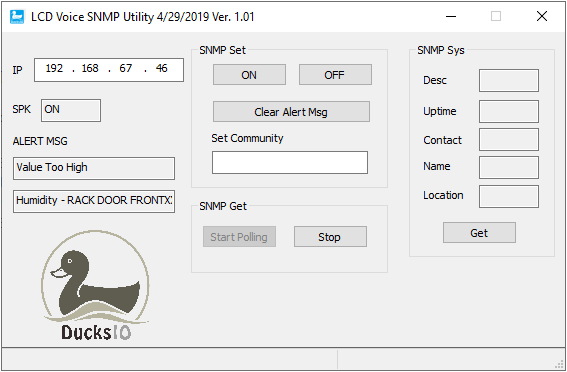Click the Location field in SNMP Sys
Viewport: 567px width, 372px height.
(x=509, y=196)
